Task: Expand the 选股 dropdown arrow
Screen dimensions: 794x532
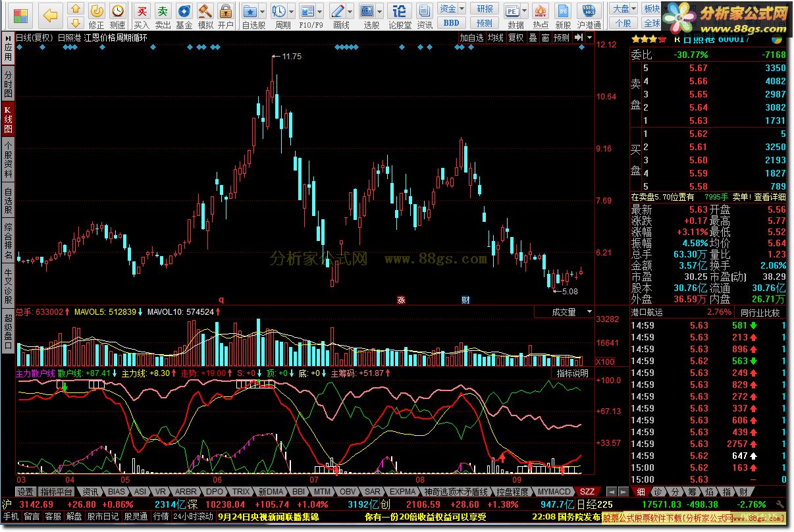Action: point(381,11)
